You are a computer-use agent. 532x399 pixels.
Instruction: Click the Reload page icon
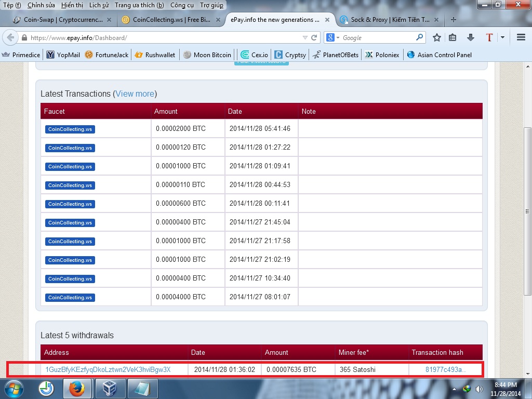point(314,37)
